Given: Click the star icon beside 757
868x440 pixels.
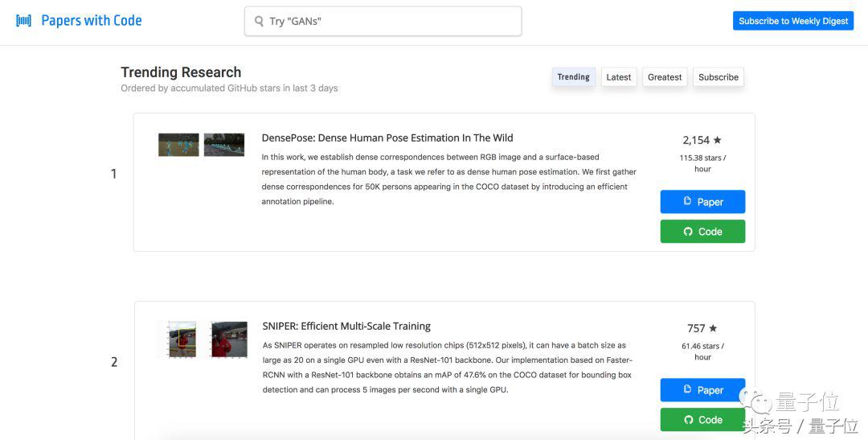Looking at the screenshot, I should (713, 328).
